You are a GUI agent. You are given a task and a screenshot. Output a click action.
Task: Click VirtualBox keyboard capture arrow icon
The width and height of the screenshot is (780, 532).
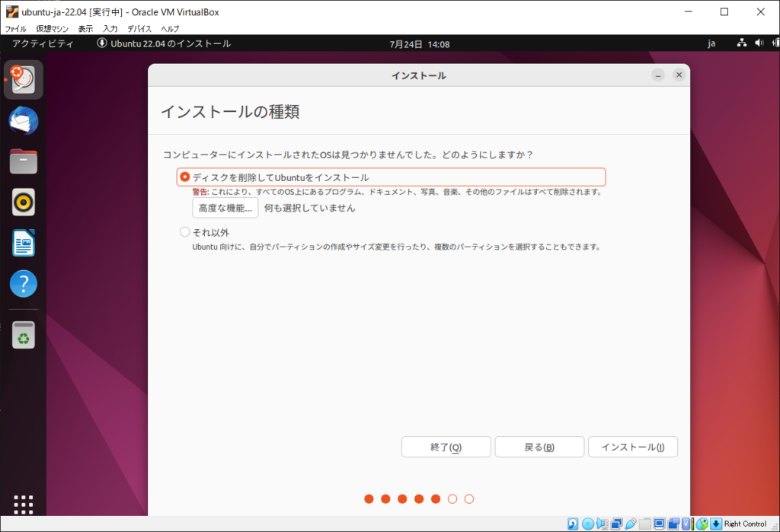716,524
